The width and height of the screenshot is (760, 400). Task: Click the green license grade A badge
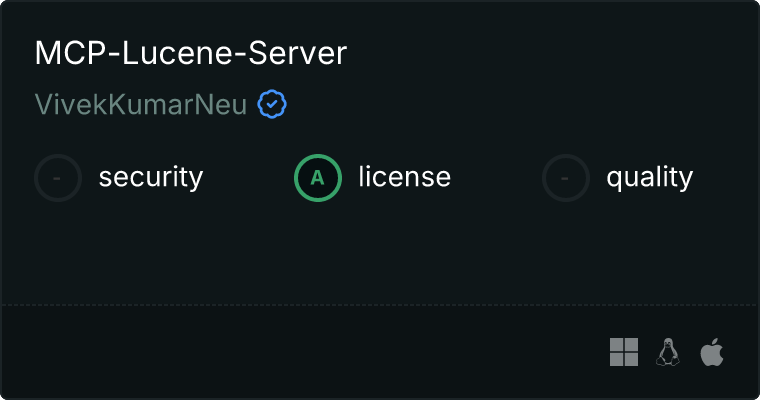coord(318,178)
